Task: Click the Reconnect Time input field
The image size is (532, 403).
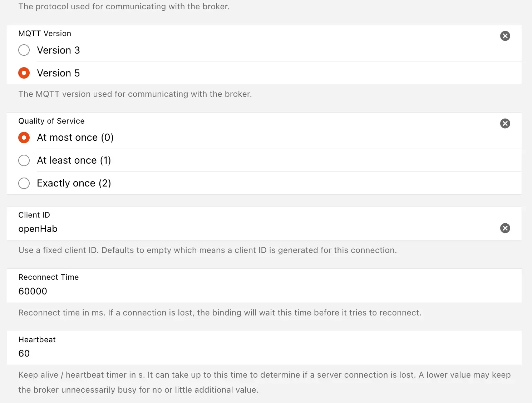Action: [x=215, y=292]
